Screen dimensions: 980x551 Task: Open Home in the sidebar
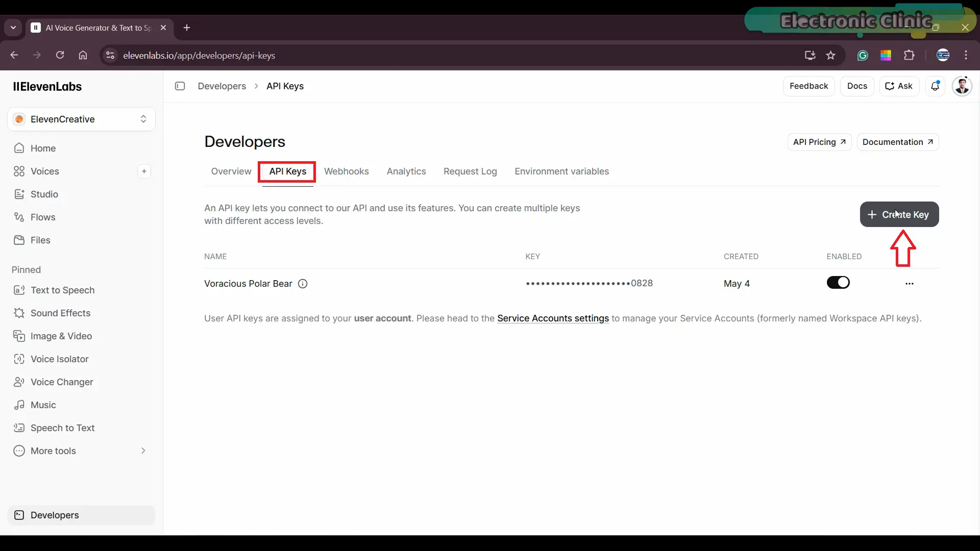(x=81, y=148)
